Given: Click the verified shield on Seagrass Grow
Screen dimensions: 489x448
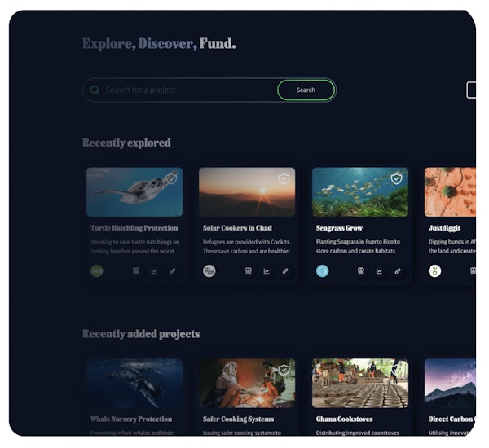Looking at the screenshot, I should (x=396, y=178).
